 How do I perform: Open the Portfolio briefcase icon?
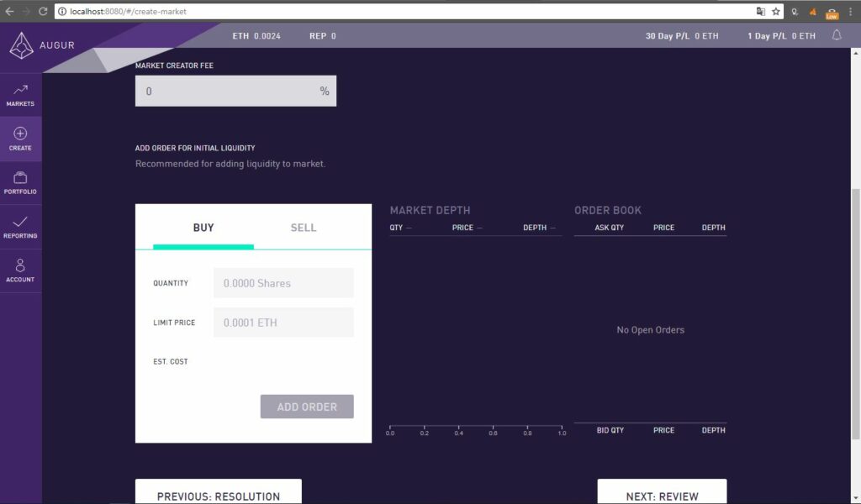(x=20, y=178)
